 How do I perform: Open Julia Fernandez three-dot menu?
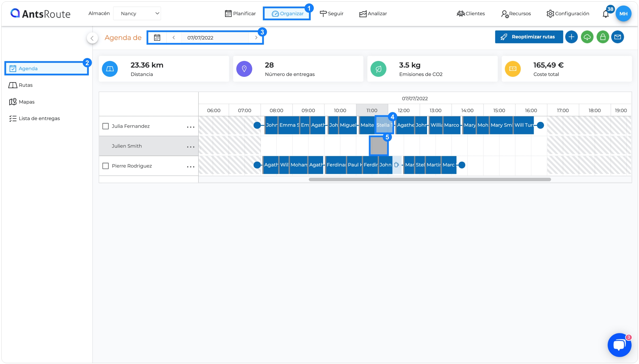190,127
